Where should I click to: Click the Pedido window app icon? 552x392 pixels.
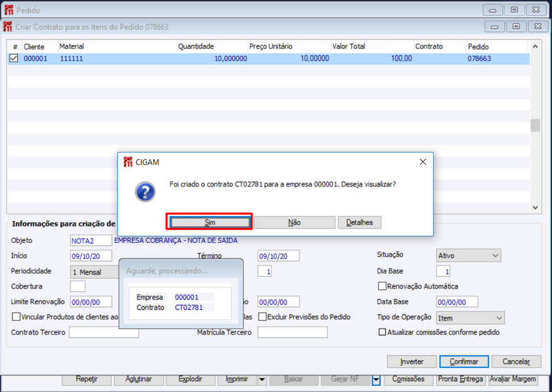click(x=9, y=10)
